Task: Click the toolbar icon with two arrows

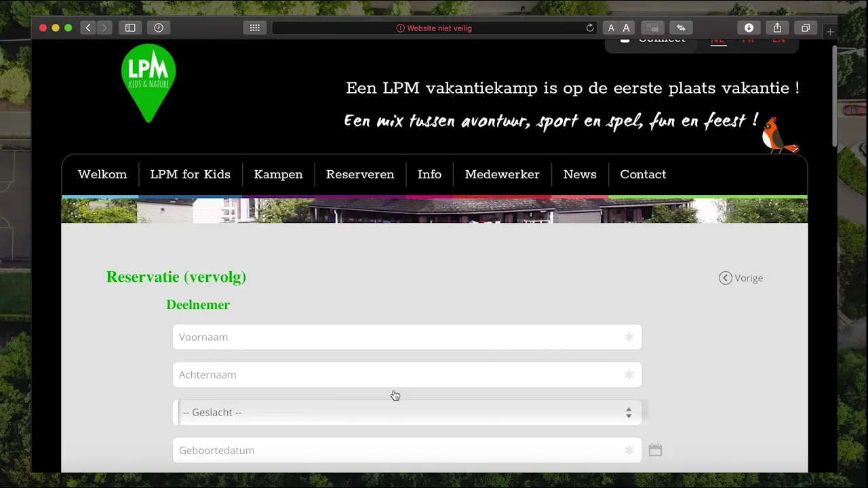Action: coord(681,28)
